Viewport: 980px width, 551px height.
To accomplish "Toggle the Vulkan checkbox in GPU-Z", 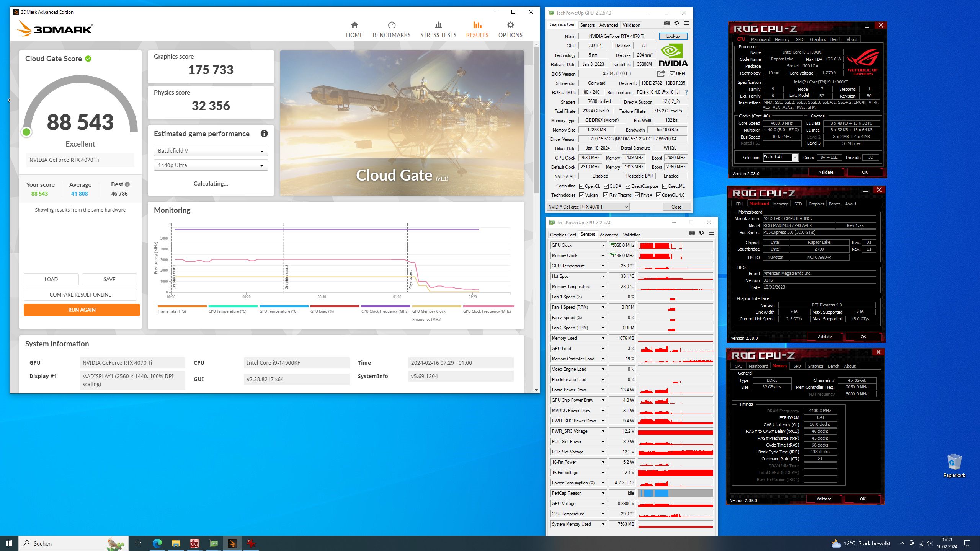I will pyautogui.click(x=581, y=195).
